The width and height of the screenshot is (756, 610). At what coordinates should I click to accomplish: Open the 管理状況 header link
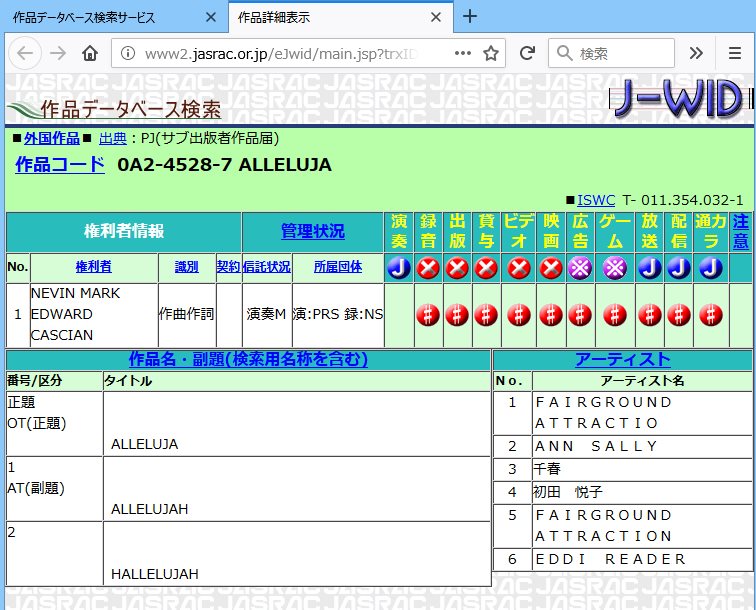[312, 231]
